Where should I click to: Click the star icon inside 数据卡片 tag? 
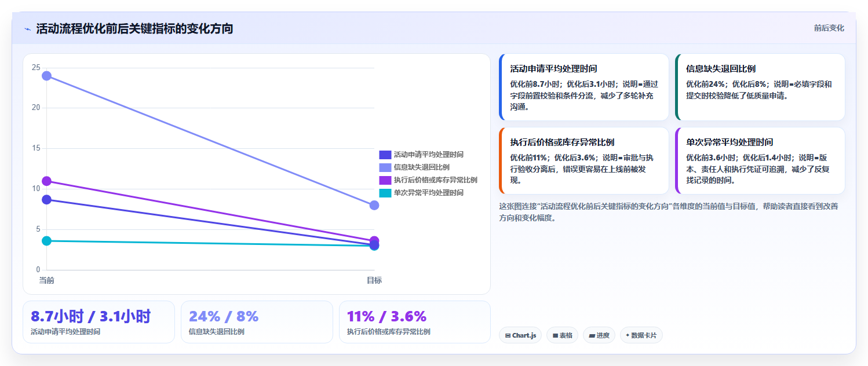(x=628, y=335)
